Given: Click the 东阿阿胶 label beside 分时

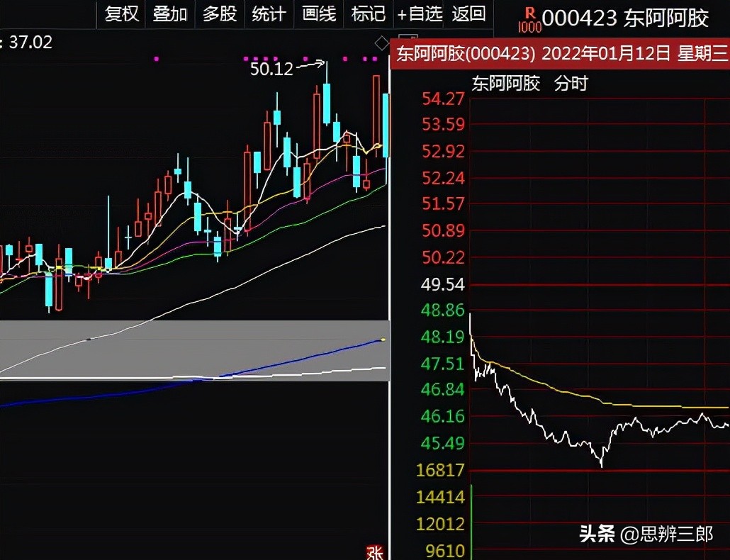Looking at the screenshot, I should (x=506, y=84).
